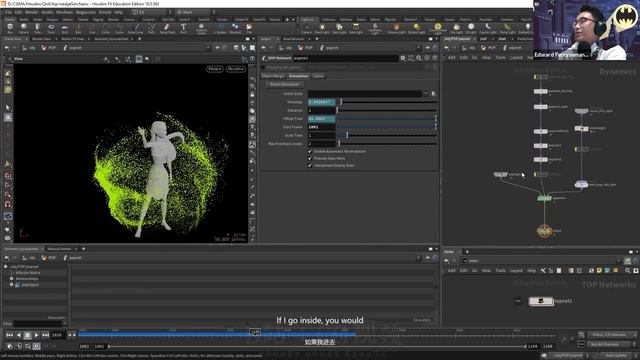Select the Tube shelf tool
640x360 pixels.
[37, 28]
